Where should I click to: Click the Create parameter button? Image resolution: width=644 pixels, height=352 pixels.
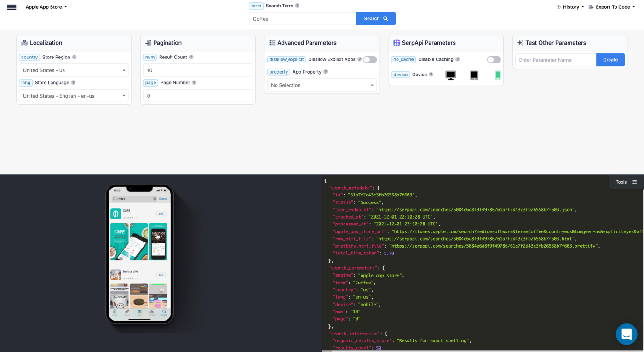(x=610, y=60)
